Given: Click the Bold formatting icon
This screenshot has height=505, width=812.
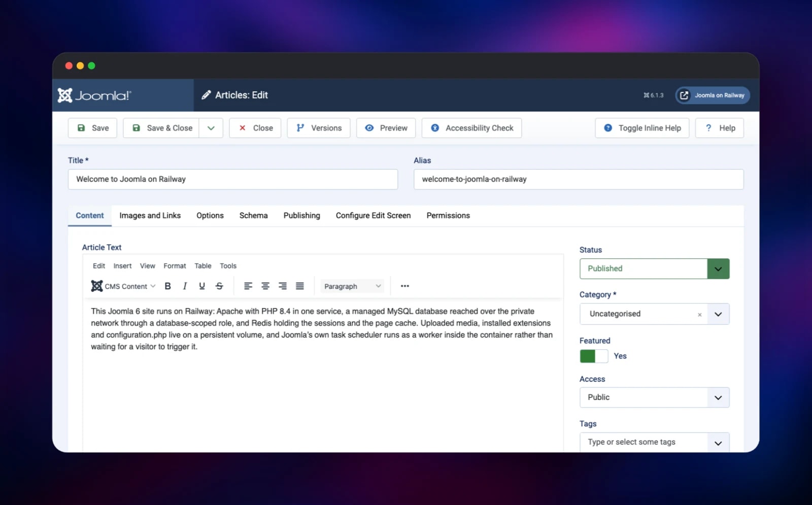Looking at the screenshot, I should [167, 286].
